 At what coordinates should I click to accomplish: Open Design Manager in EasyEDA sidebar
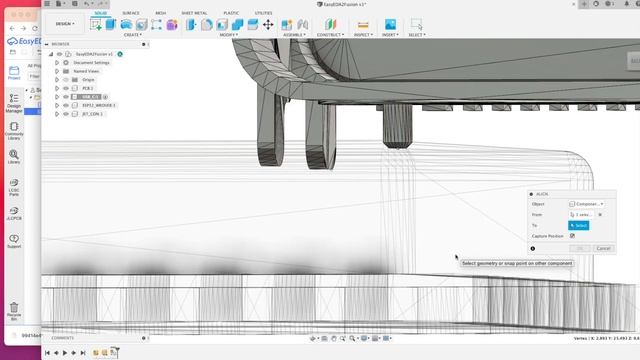coord(14,103)
